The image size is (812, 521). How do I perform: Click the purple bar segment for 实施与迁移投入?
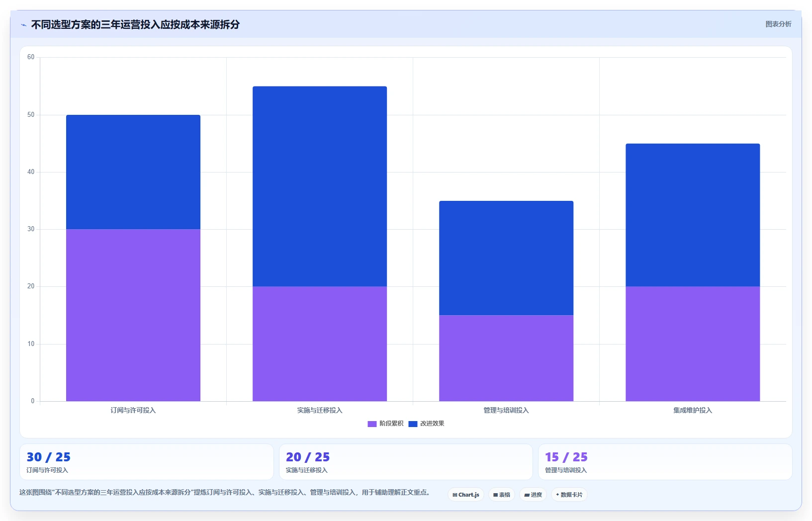tap(320, 344)
